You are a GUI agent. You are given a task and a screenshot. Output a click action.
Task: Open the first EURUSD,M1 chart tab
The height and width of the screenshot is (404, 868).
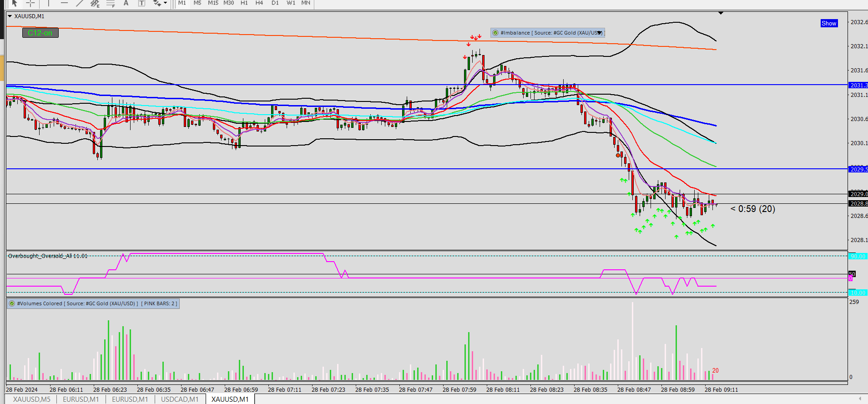81,399
